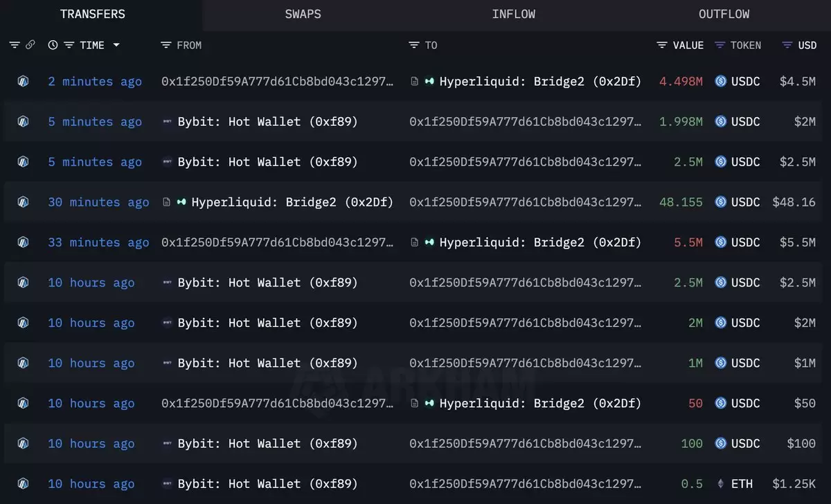The height and width of the screenshot is (504, 831).
Task: Click the TOKEN column header label
Action: point(746,45)
